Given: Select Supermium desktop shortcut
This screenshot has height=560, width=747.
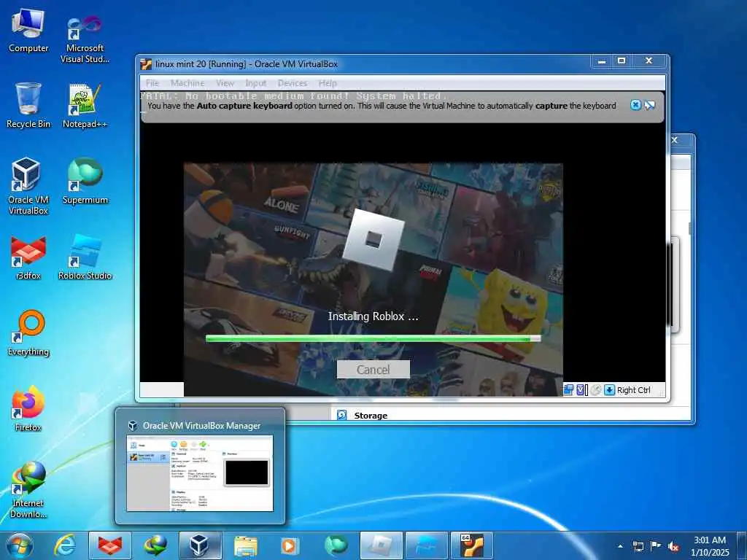Looking at the screenshot, I should tap(85, 181).
